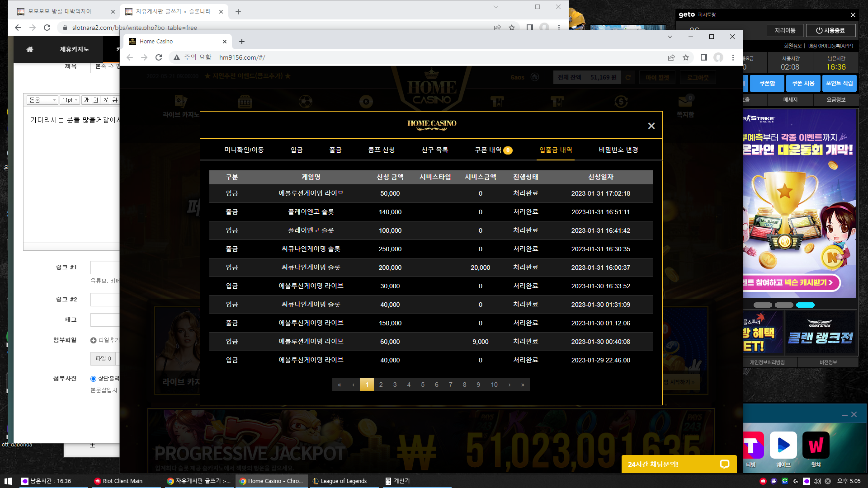
Task: Open new tab in Home Casino window
Action: coord(242,42)
